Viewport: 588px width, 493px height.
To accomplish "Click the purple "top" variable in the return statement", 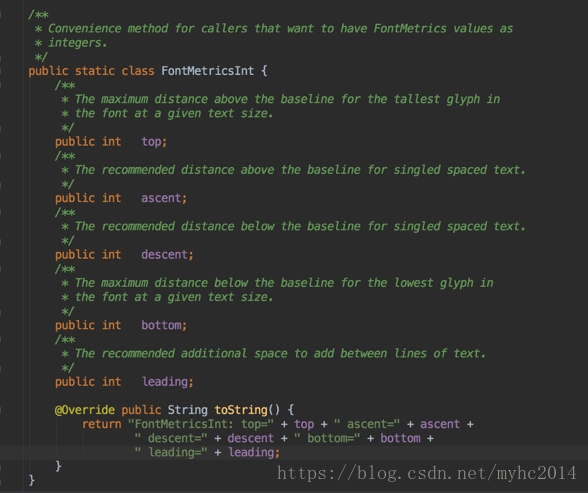I will [304, 424].
